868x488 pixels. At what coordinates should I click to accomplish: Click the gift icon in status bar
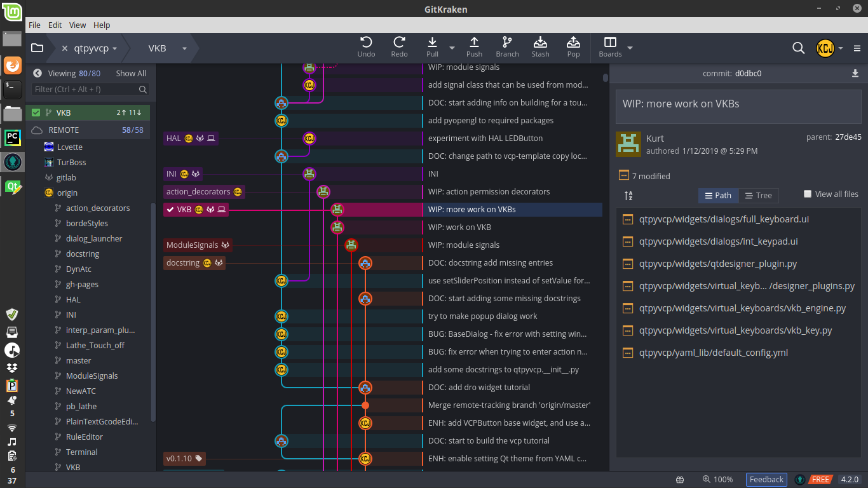tap(680, 480)
